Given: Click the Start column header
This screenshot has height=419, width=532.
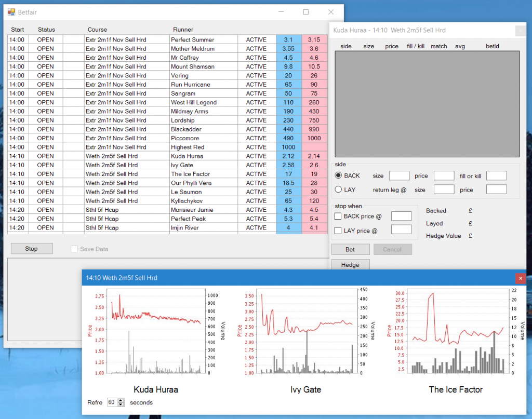Looking at the screenshot, I should coord(17,30).
